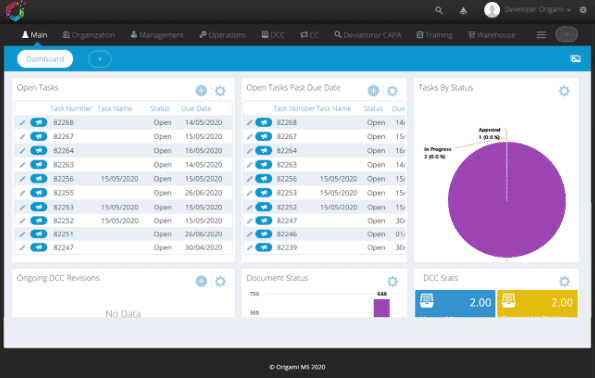This screenshot has height=378, width=595.
Task: Open the settings gear in top bar
Action: point(583,10)
